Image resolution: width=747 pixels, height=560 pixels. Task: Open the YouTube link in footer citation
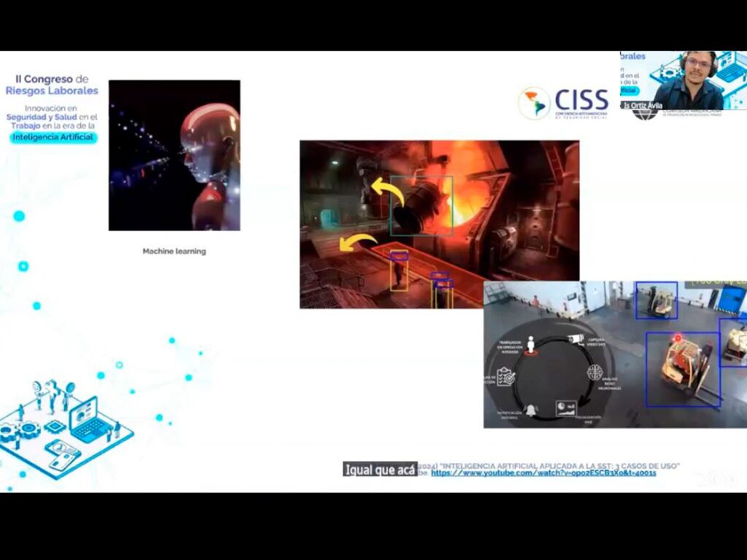click(543, 472)
